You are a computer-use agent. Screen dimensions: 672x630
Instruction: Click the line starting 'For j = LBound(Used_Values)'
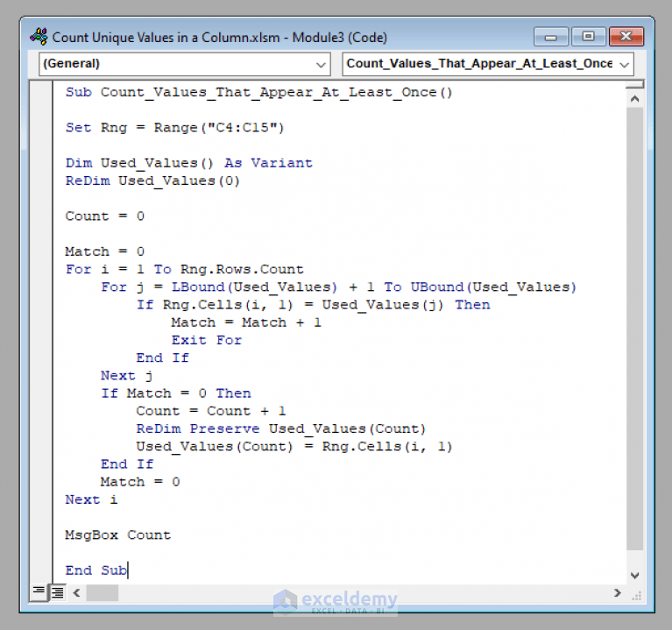[x=338, y=287]
